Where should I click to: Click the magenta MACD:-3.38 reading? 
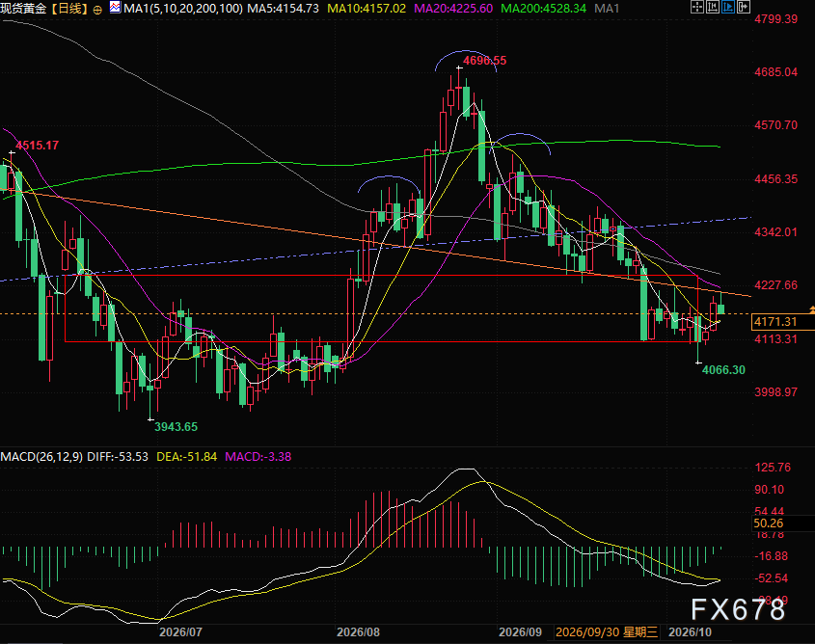coord(258,457)
